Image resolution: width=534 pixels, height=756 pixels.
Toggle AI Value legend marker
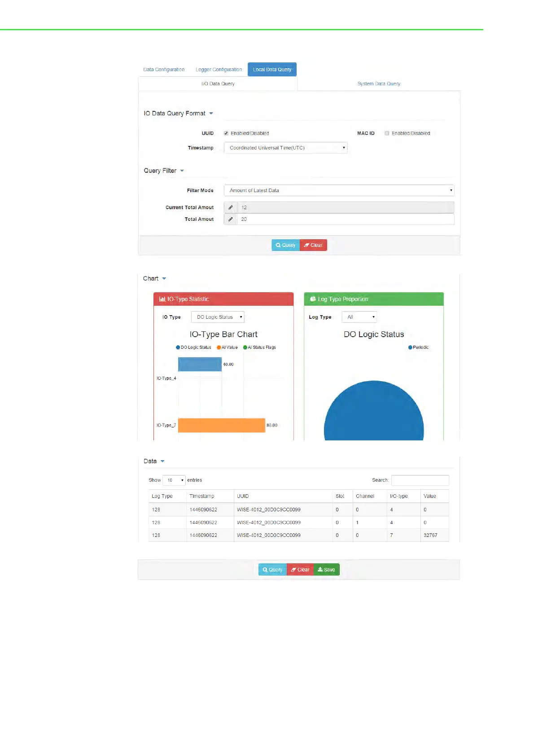(x=219, y=347)
